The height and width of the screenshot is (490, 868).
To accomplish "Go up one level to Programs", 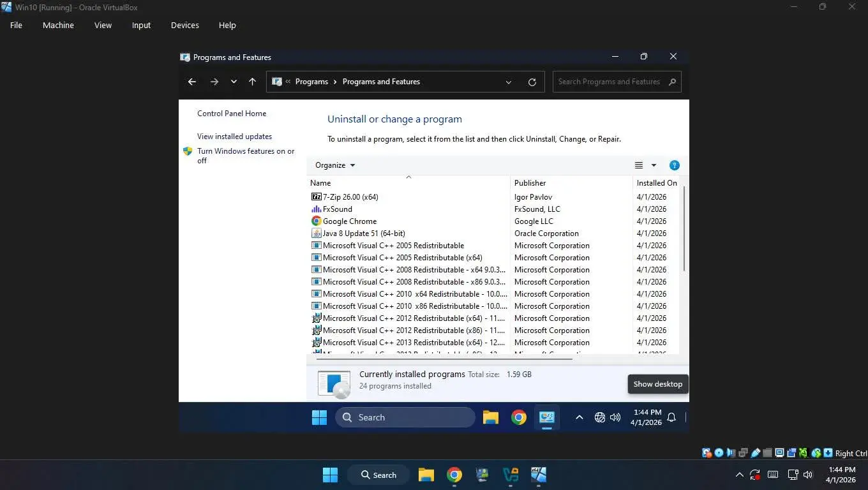I will (252, 82).
